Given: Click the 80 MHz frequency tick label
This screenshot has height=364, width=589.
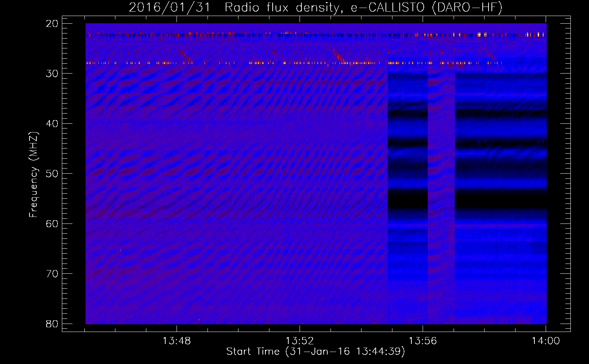Looking at the screenshot, I should point(52,324).
